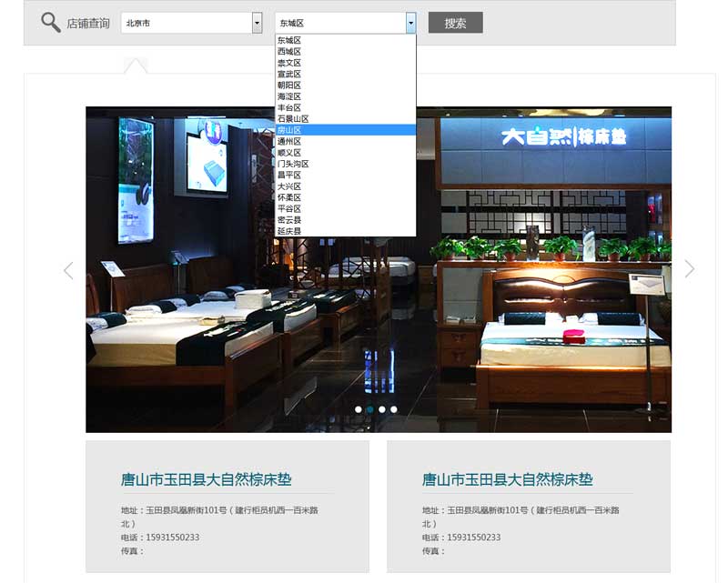Pick 昌平区 in the list
Image resolution: width=728 pixels, height=583 pixels.
click(x=346, y=175)
